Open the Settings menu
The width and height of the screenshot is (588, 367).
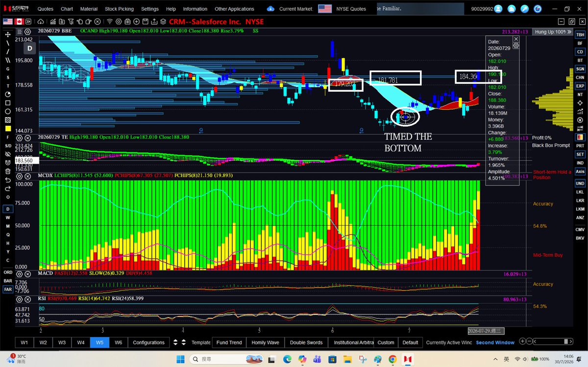pos(150,9)
